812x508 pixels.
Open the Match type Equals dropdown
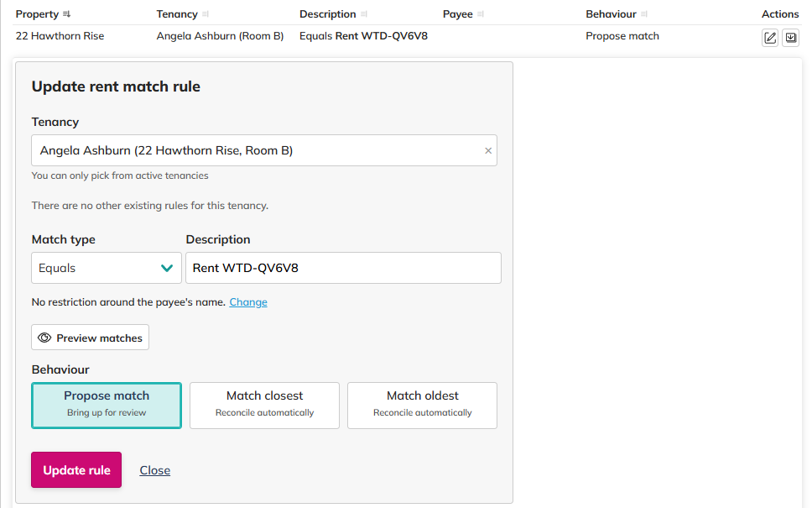107,269
